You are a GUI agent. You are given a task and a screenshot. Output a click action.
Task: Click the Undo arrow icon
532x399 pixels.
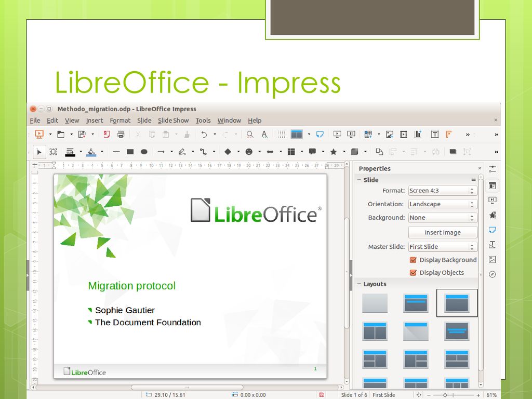[x=204, y=135]
